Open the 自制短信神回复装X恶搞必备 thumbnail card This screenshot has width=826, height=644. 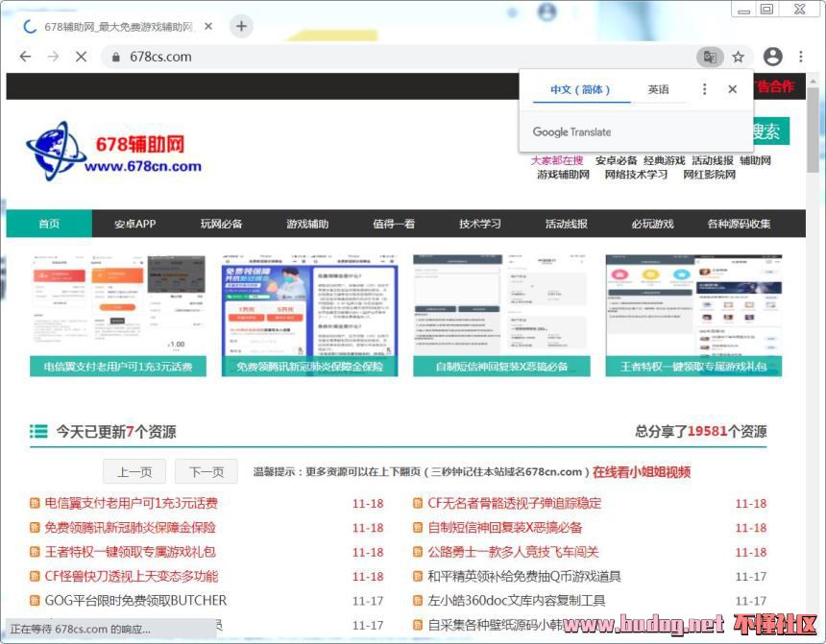(501, 316)
